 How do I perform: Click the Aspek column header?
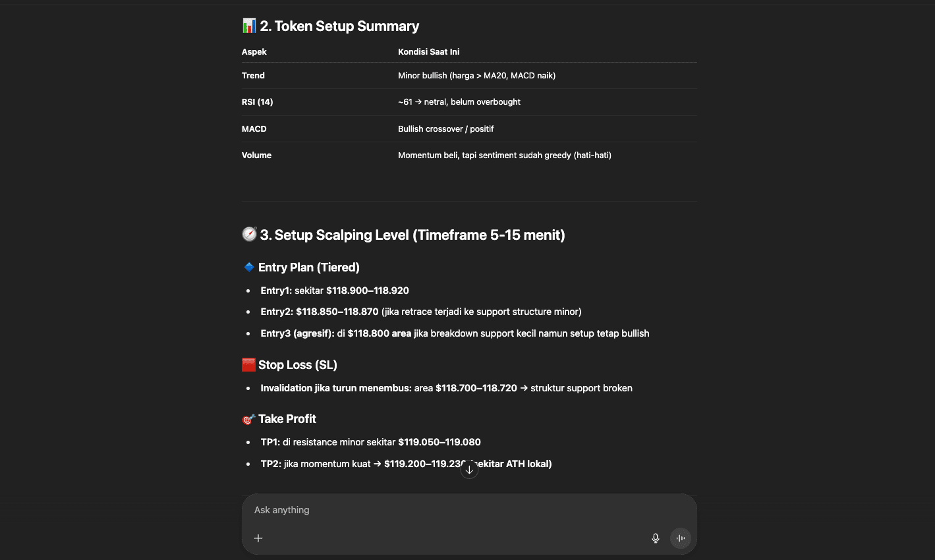[x=254, y=52]
